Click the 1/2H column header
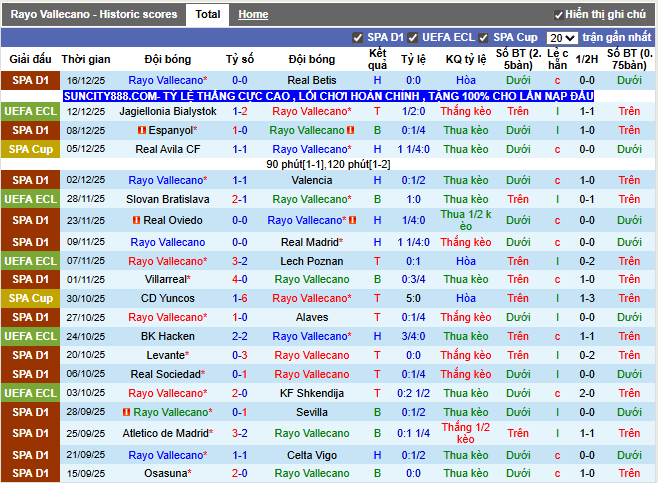Screen dimensions: 658x483 [587, 59]
